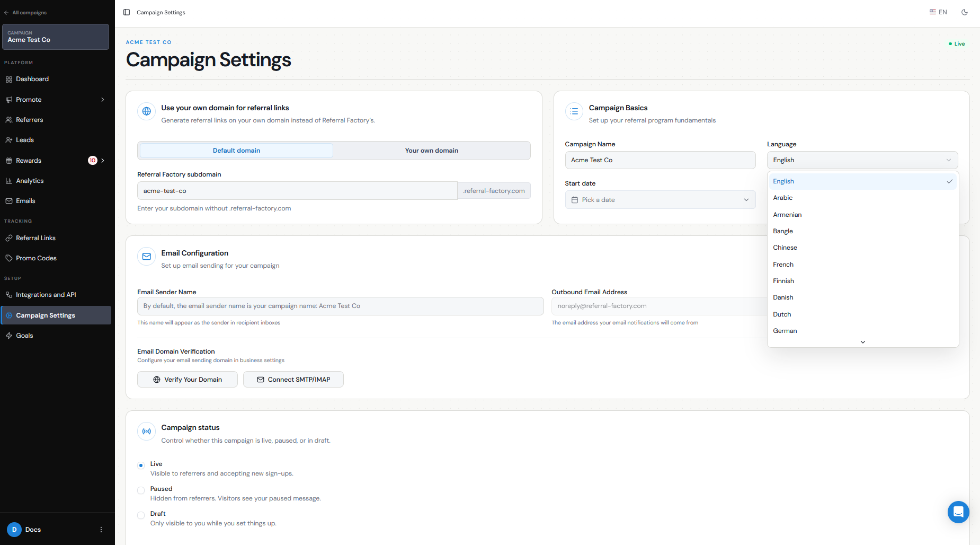Click the Referral Links chain icon
The height and width of the screenshot is (545, 980).
pos(9,238)
